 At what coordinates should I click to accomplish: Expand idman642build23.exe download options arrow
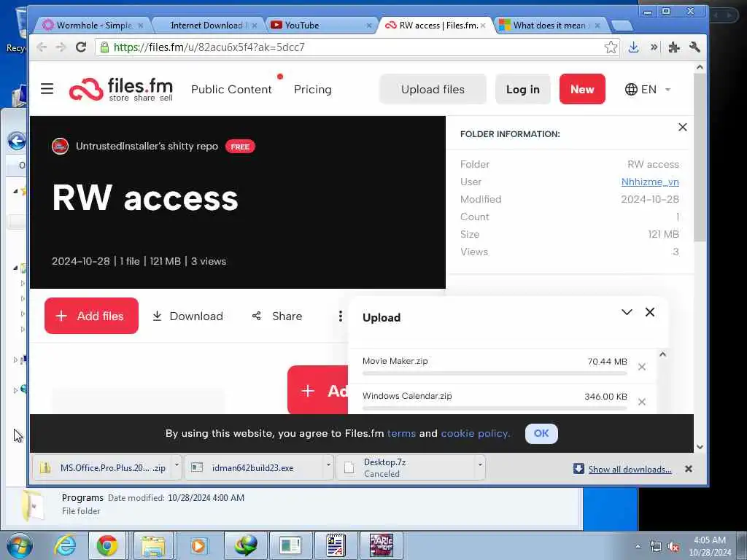(328, 464)
